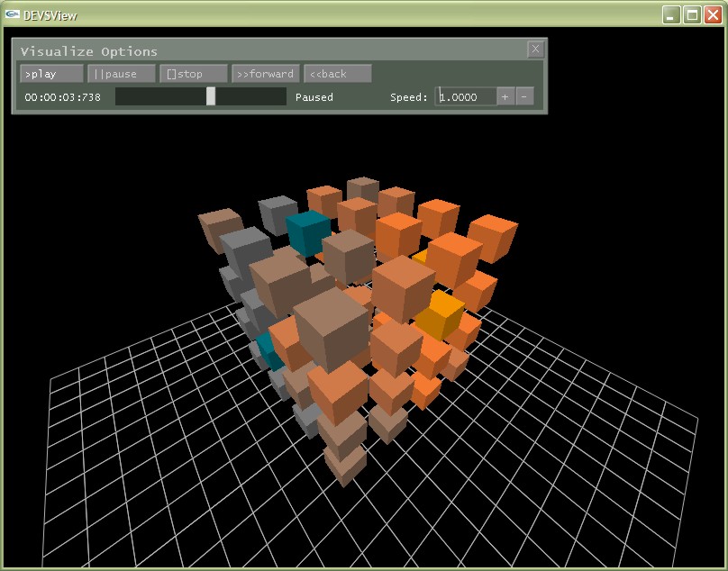Click the elapsed time display 00:00:03:738
Viewport: 728px width, 571px height.
pos(63,97)
